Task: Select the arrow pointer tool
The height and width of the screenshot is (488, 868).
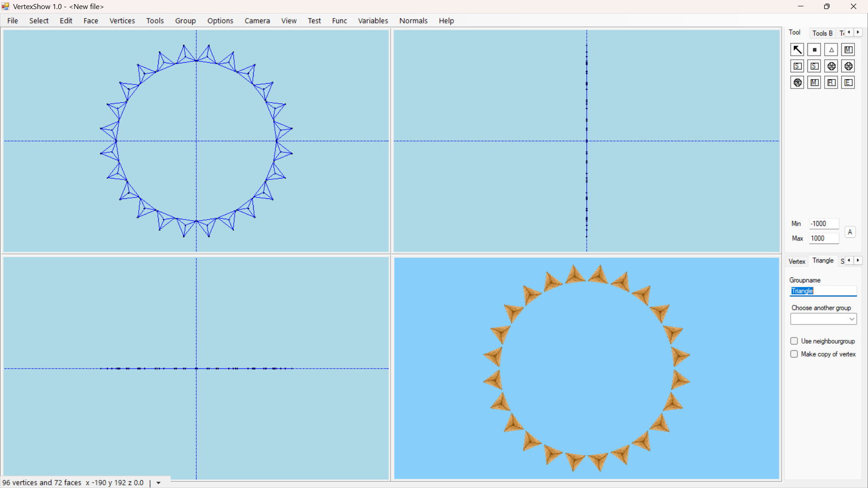Action: 797,50
